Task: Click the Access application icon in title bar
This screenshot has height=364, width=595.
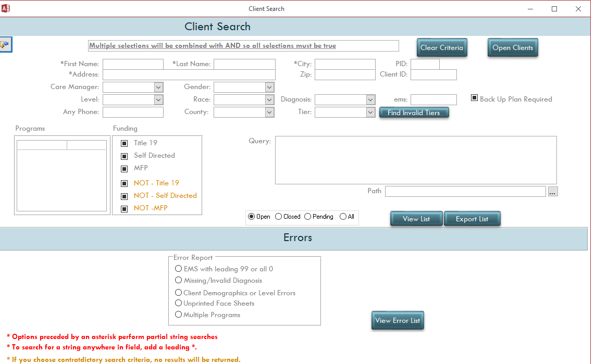Action: [x=6, y=8]
